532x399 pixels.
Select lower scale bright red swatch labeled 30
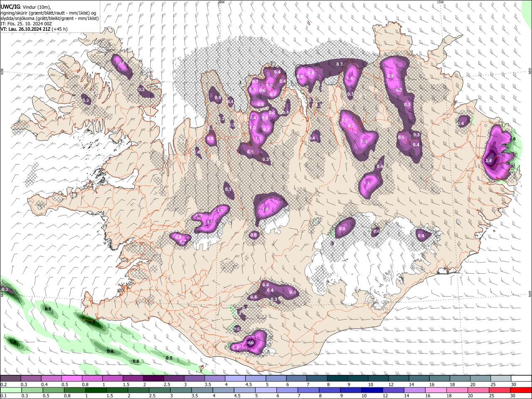(x=520, y=390)
